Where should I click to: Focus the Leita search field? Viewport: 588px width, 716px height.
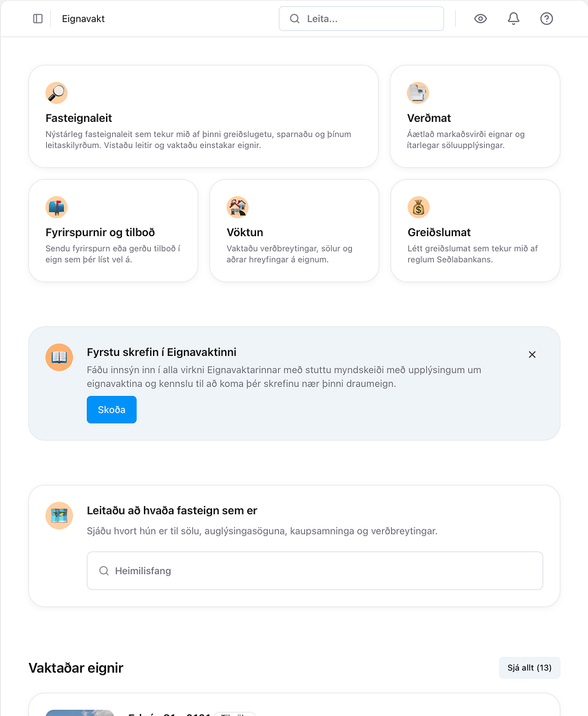(361, 19)
